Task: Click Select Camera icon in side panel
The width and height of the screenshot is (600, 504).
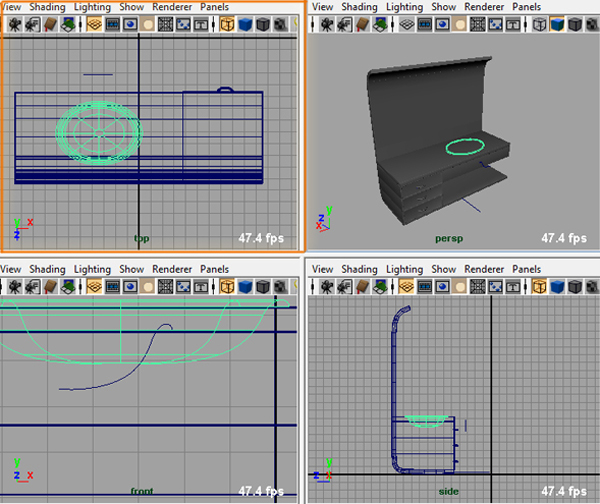Action: [327, 287]
